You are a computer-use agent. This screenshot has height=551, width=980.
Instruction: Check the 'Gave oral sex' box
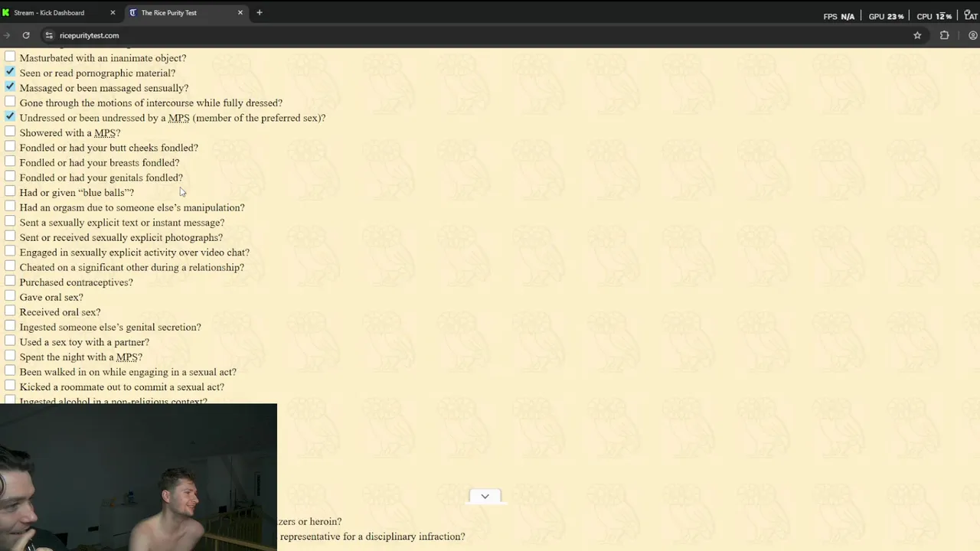(10, 296)
